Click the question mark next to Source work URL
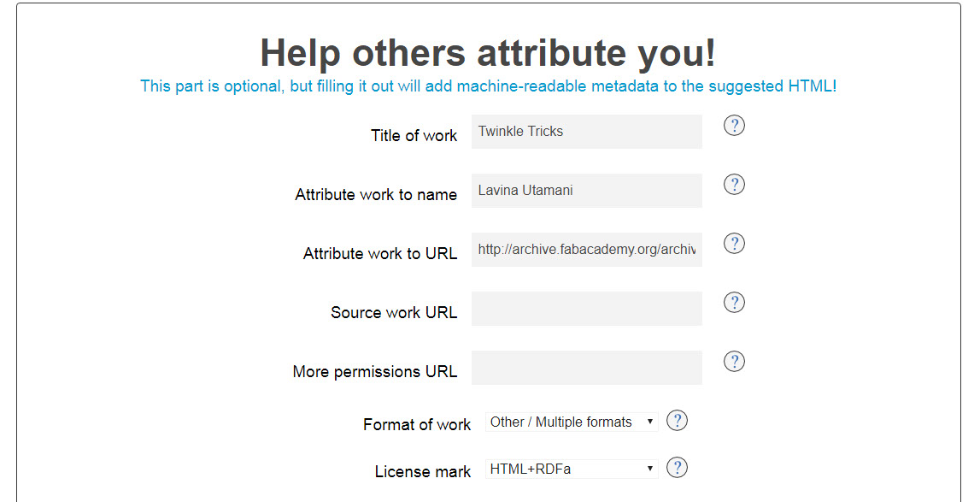 pyautogui.click(x=734, y=303)
